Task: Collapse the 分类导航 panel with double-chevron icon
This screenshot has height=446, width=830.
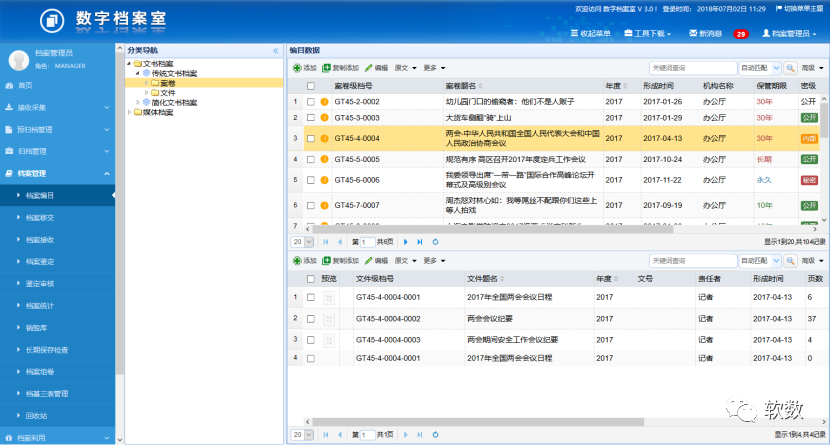Action: (275, 50)
